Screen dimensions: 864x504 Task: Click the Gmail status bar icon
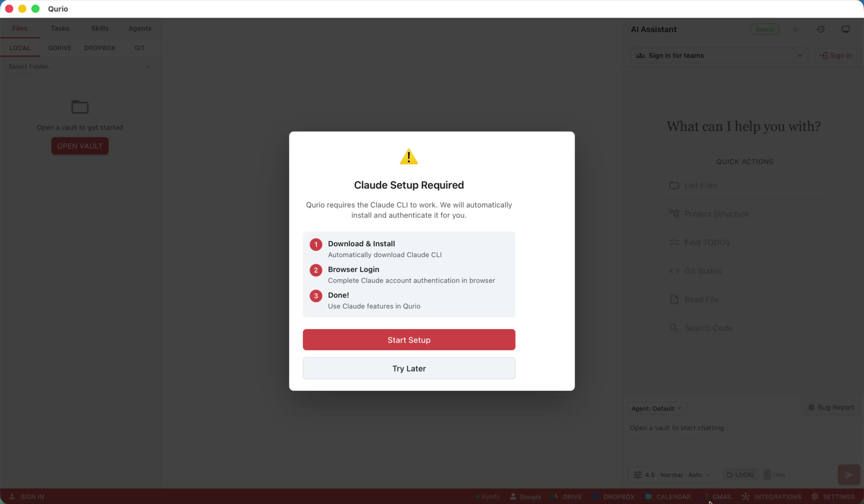click(x=717, y=497)
